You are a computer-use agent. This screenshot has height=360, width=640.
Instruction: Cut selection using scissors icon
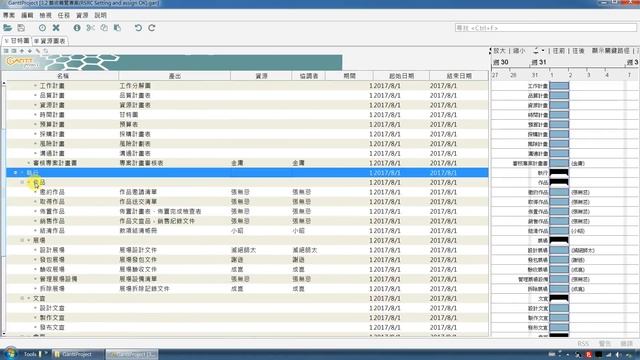(x=91, y=28)
